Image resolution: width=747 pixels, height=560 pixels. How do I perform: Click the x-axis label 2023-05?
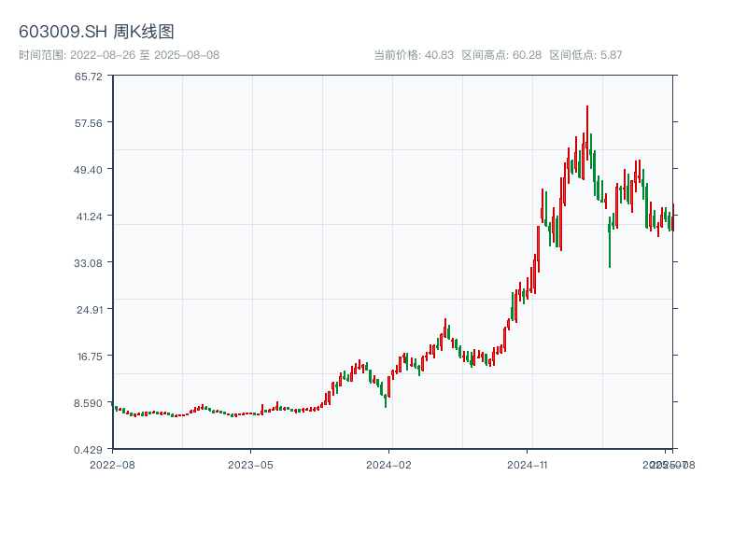[x=250, y=465]
